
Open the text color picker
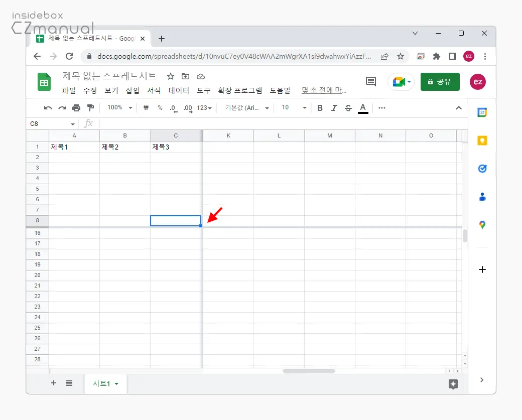click(x=363, y=108)
